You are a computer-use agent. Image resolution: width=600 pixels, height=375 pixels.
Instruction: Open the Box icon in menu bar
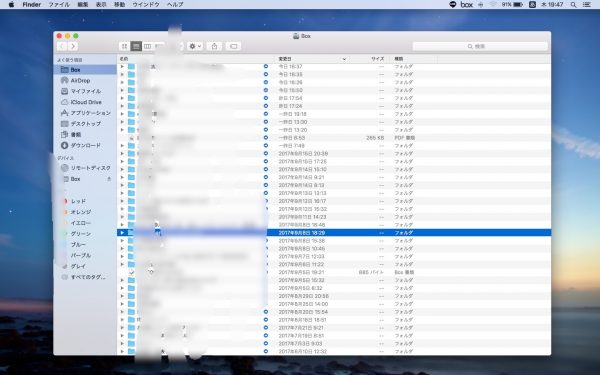tap(466, 5)
